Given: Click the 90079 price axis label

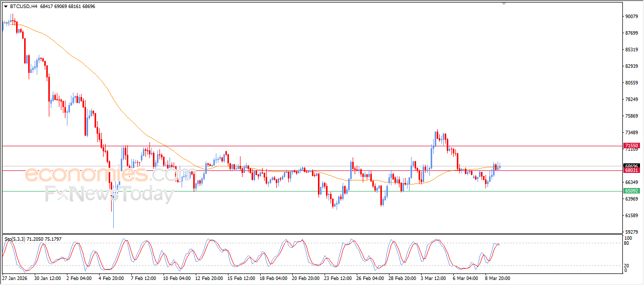Looking at the screenshot, I should tap(631, 17).
